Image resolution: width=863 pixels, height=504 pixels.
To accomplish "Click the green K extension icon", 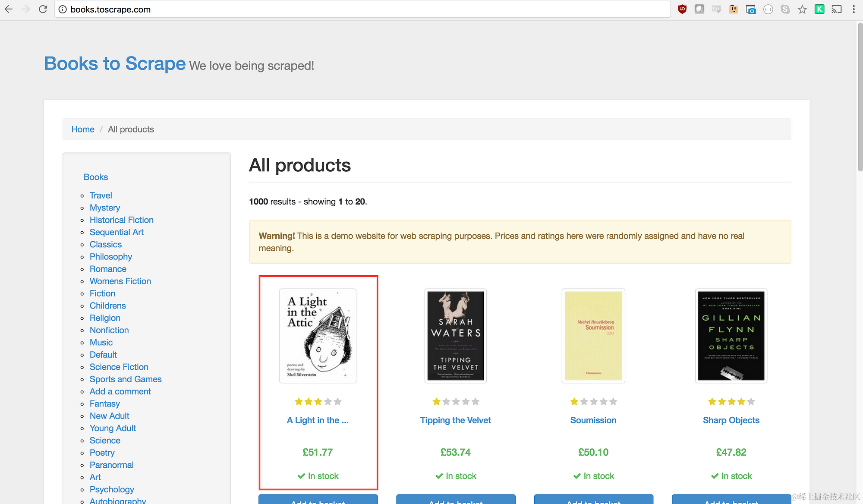I will coord(819,9).
